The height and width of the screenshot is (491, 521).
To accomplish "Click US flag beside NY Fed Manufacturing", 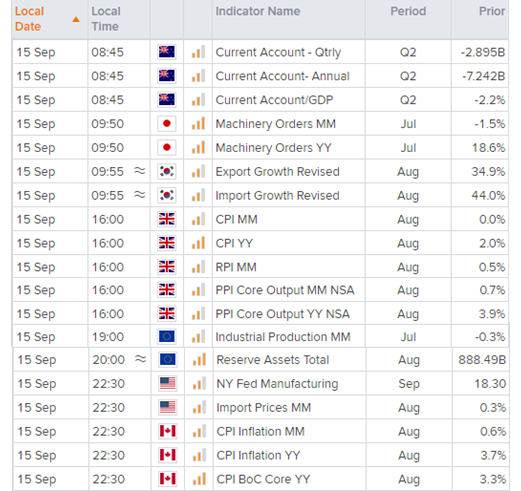I will pyautogui.click(x=168, y=383).
